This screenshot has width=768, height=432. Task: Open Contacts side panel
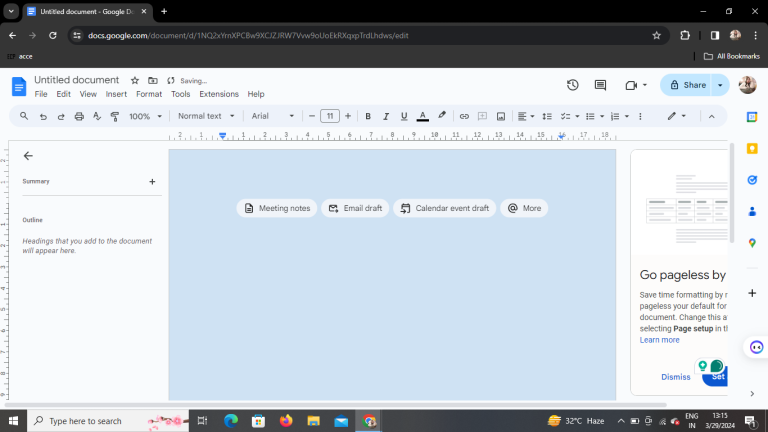tap(752, 212)
